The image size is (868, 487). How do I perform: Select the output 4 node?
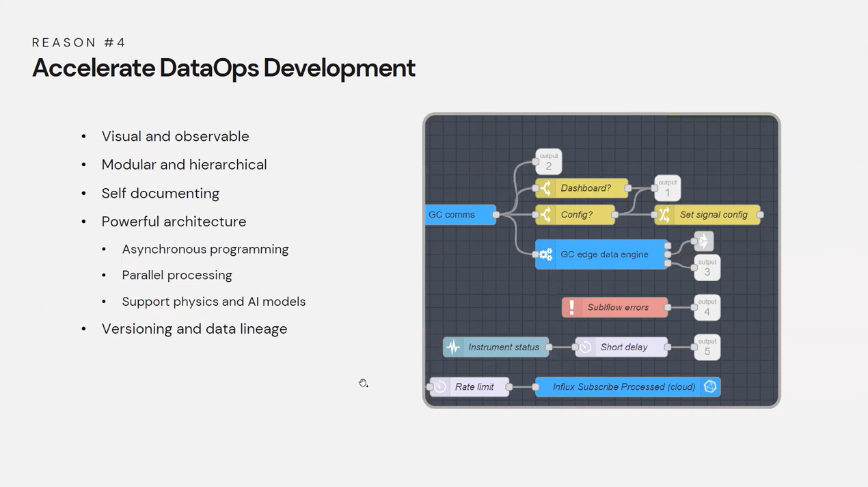(707, 308)
